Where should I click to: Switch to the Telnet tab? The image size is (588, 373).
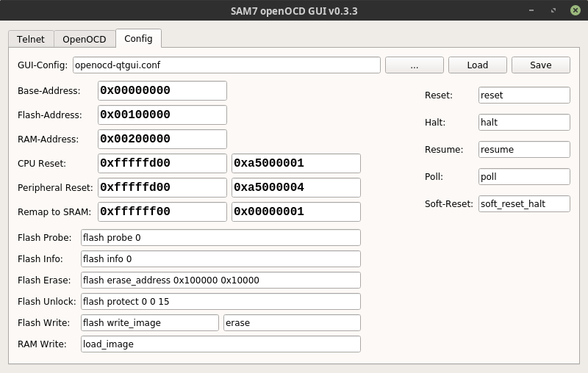(31, 39)
